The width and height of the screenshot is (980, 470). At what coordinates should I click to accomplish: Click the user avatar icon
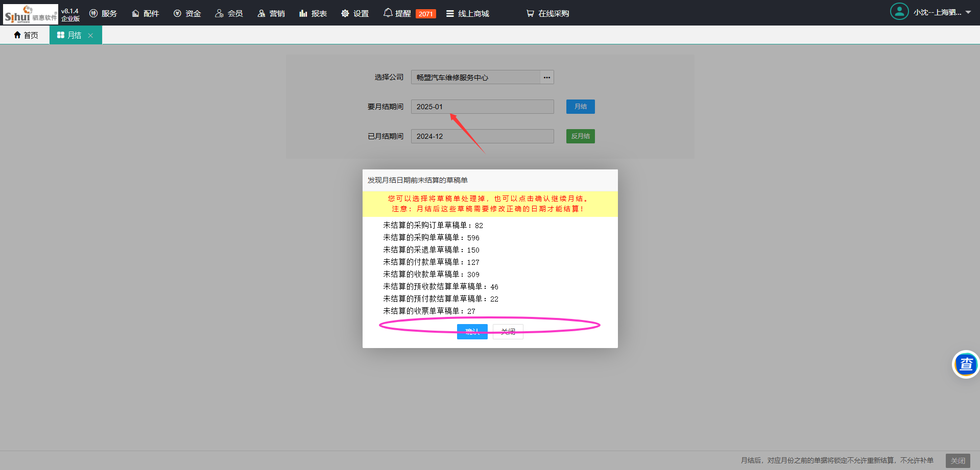[899, 12]
